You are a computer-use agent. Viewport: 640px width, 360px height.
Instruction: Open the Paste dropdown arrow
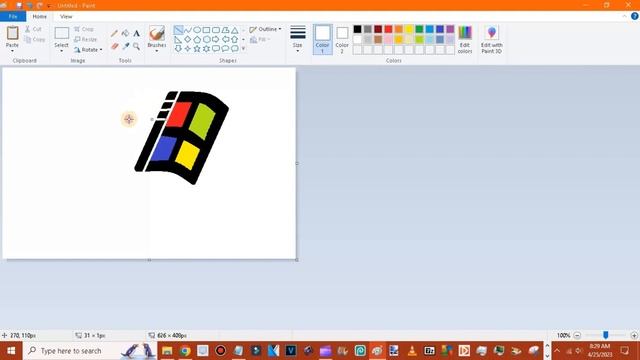click(12, 51)
